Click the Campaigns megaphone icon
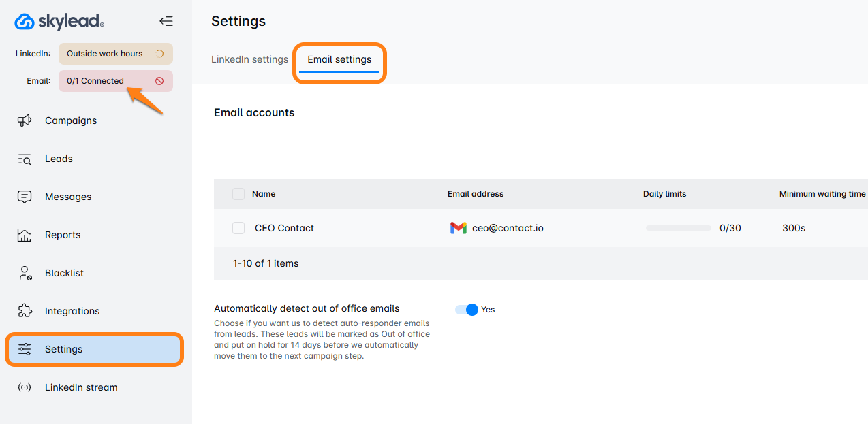This screenshot has height=424, width=868. [25, 120]
